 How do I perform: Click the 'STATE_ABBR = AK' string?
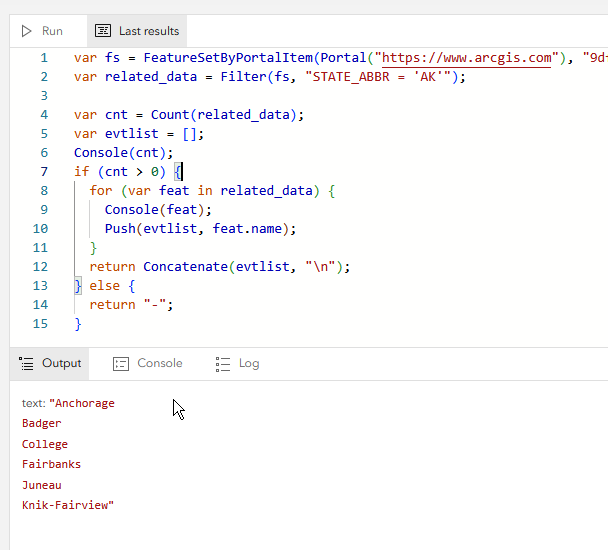[x=378, y=77]
